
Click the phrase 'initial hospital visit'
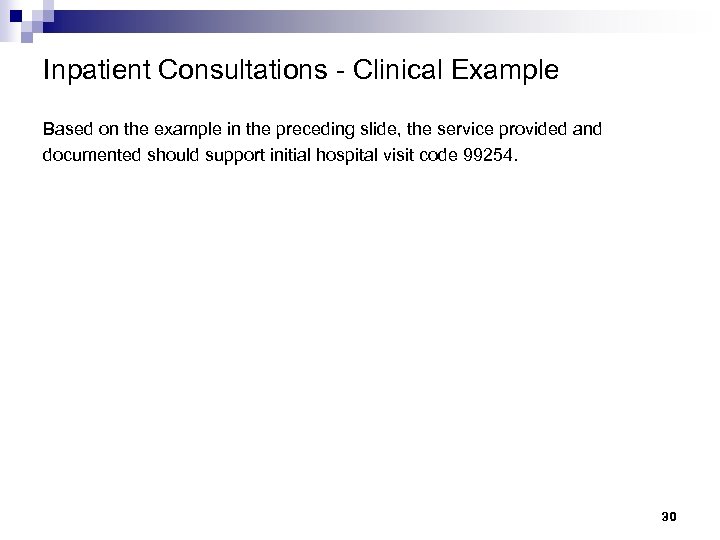coord(352,157)
